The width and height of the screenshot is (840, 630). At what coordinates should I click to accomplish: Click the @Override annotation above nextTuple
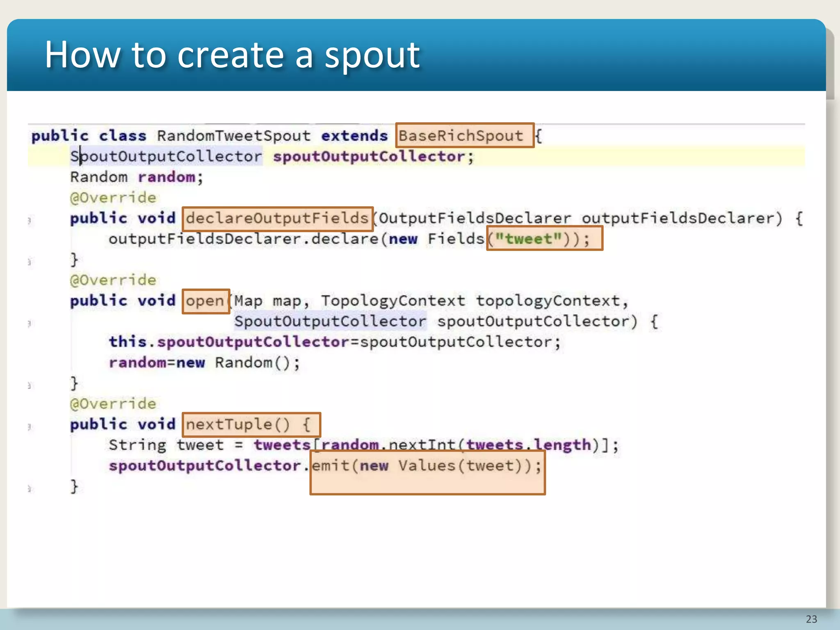pos(113,404)
